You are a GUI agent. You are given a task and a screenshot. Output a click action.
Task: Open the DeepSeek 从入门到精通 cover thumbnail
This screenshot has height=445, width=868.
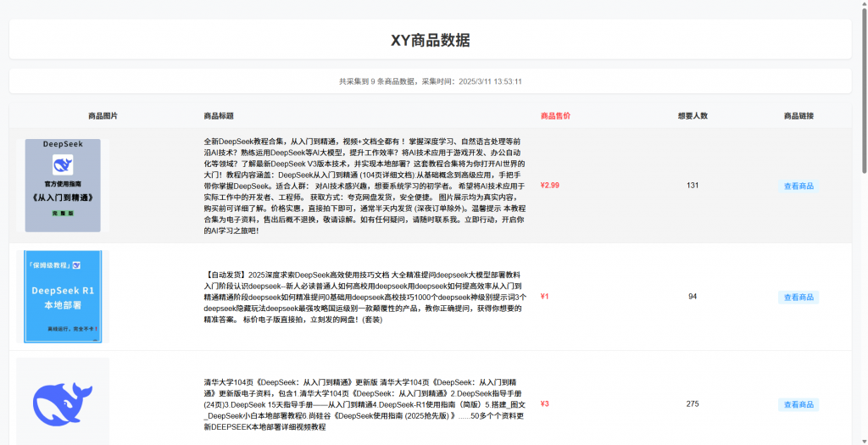click(63, 186)
